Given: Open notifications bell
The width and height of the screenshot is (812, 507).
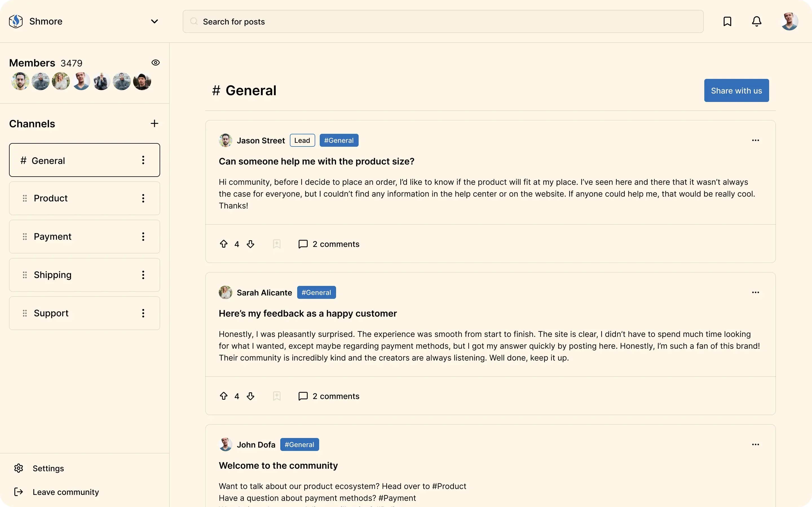Looking at the screenshot, I should [757, 21].
